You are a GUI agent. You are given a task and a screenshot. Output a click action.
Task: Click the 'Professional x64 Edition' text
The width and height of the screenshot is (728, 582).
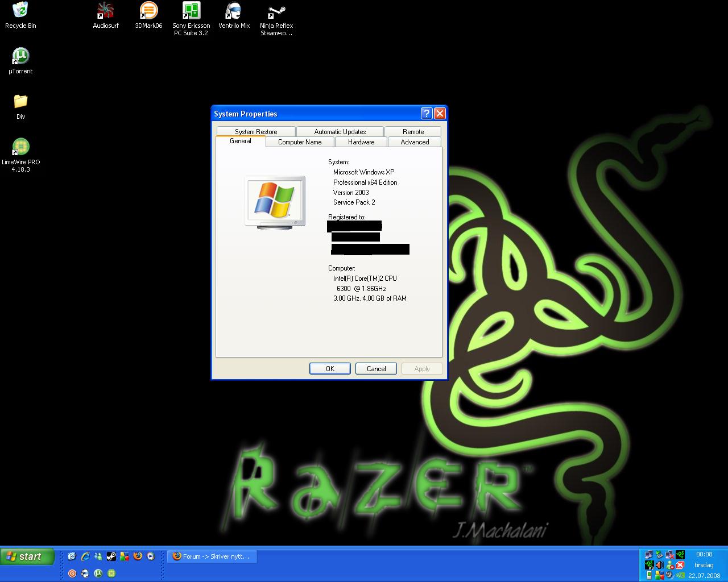pos(365,182)
